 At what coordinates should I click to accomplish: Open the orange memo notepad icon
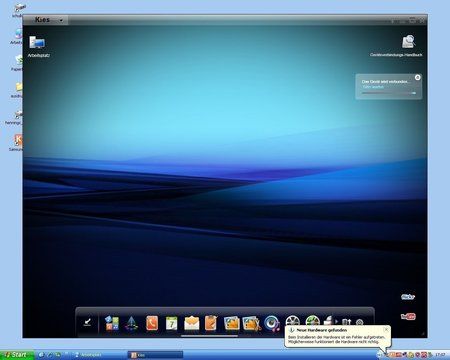[x=211, y=323]
